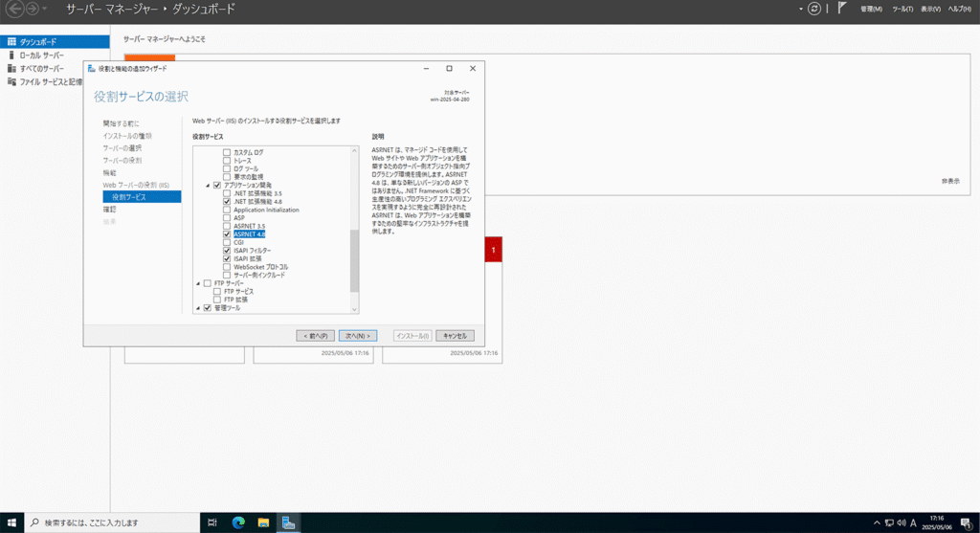Open the notifications flag icon
The image size is (980, 533).
(x=842, y=8)
